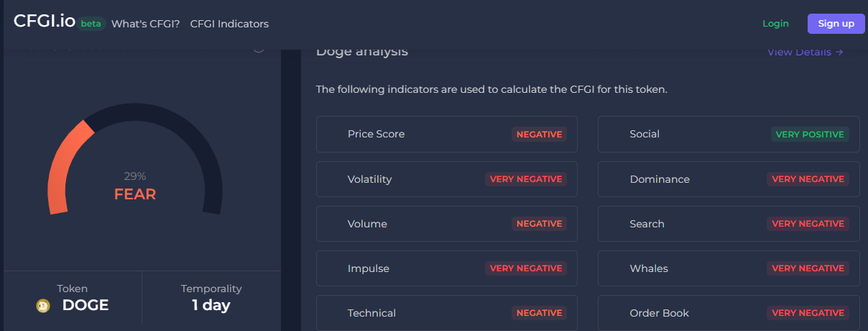Open the Token DOGE selector
This screenshot has width=868, height=331.
click(73, 298)
